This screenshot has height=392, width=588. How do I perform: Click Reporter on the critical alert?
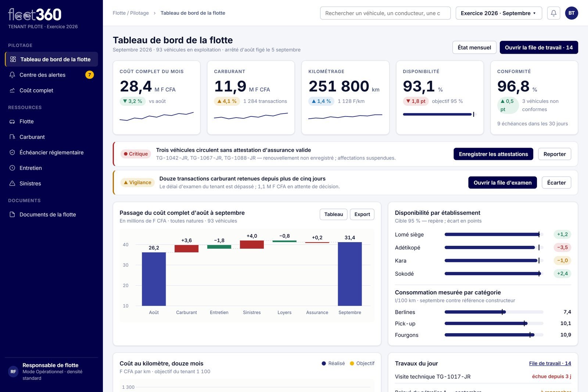click(x=555, y=154)
